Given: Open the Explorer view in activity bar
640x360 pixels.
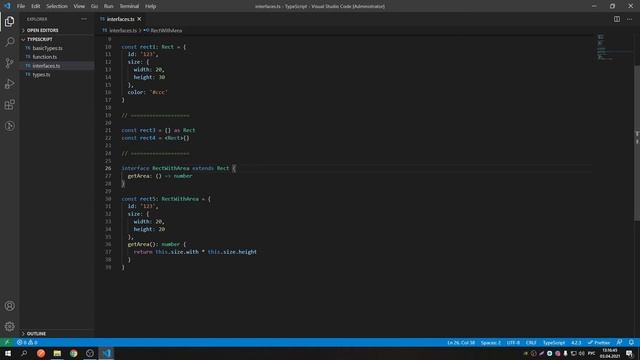Looking at the screenshot, I should 9,21.
